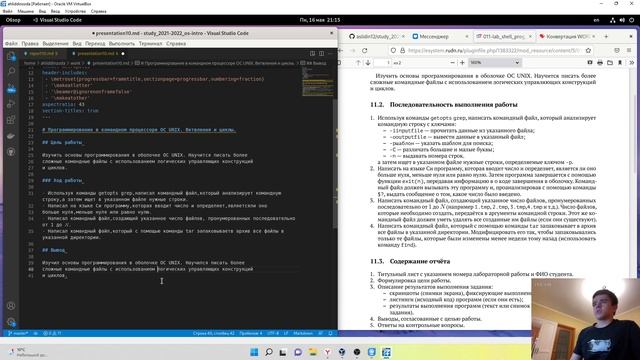Open the Правка menu in VS Code
The height and width of the screenshot is (360, 640).
click(30, 44)
